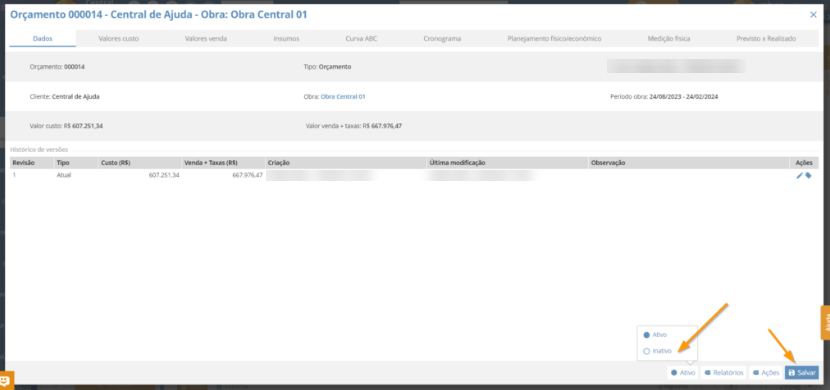Image resolution: width=830 pixels, height=390 pixels.
Task: Open the Previsto x Realizado tab
Action: 766,39
